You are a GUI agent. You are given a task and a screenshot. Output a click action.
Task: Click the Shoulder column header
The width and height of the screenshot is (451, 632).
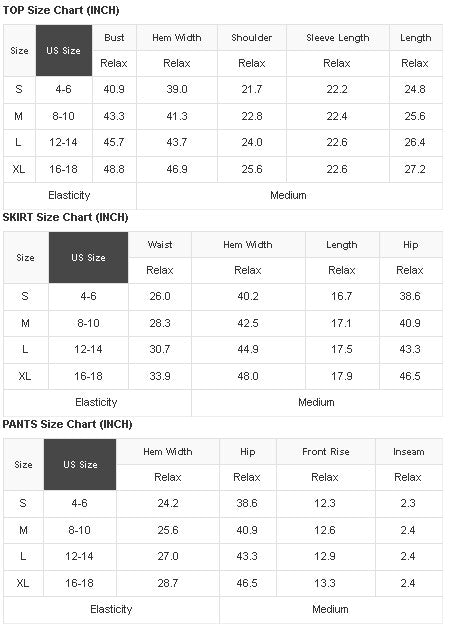[x=252, y=37]
